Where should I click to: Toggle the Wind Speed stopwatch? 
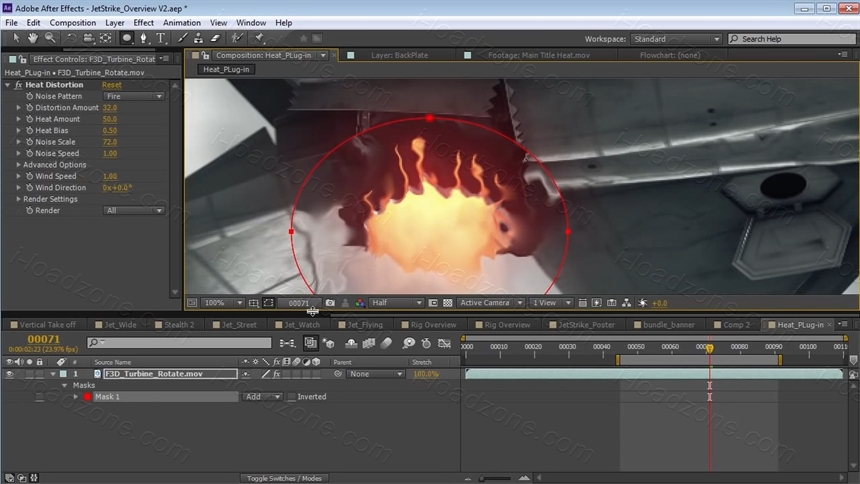click(30, 176)
